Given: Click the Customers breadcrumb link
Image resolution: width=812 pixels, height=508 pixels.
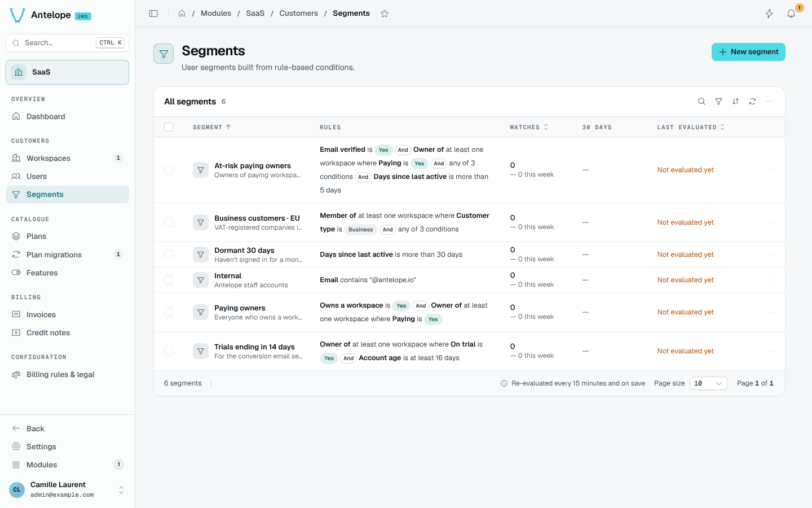Looking at the screenshot, I should click(x=299, y=14).
